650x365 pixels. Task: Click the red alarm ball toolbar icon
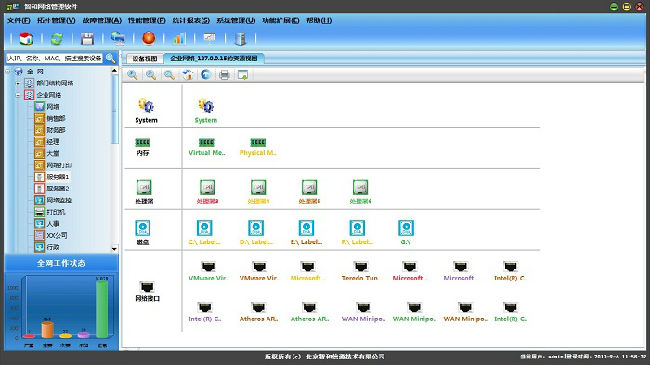pos(148,38)
